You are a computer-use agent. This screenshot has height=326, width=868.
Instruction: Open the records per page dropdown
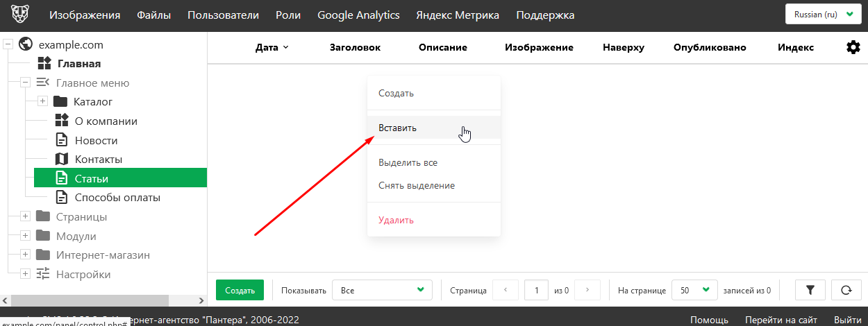[x=694, y=290]
